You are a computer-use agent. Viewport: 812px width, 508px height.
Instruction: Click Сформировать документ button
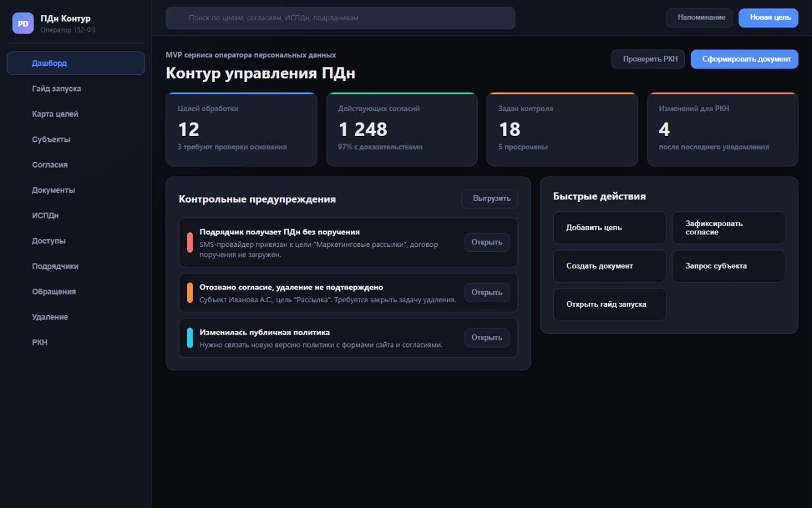(x=745, y=59)
